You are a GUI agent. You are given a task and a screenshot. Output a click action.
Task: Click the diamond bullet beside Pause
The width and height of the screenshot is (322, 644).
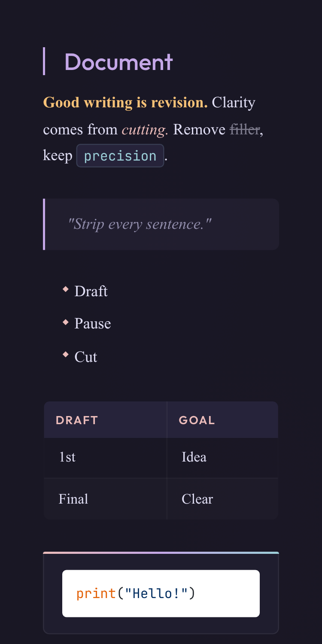click(x=66, y=322)
